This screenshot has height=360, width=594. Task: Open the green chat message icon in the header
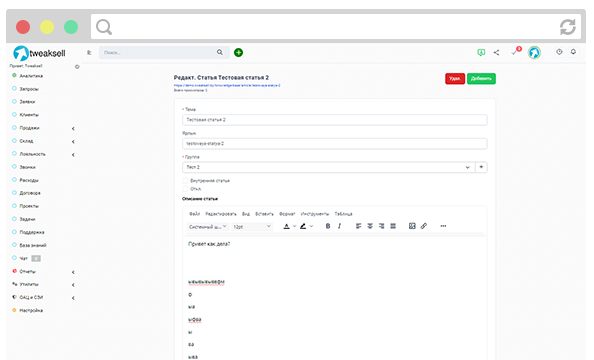(481, 53)
